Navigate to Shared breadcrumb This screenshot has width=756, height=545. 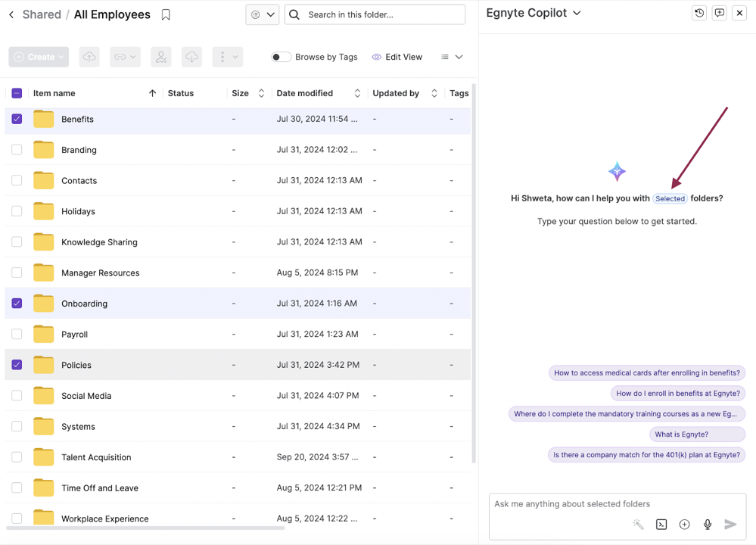[42, 14]
